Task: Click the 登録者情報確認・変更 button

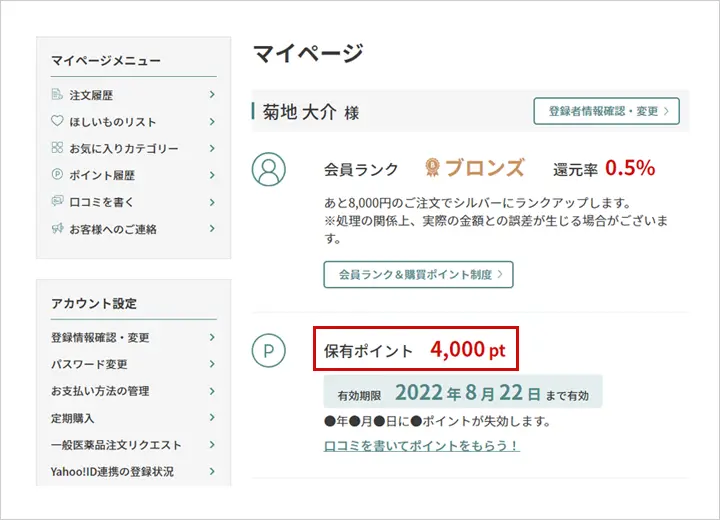Action: (607, 111)
